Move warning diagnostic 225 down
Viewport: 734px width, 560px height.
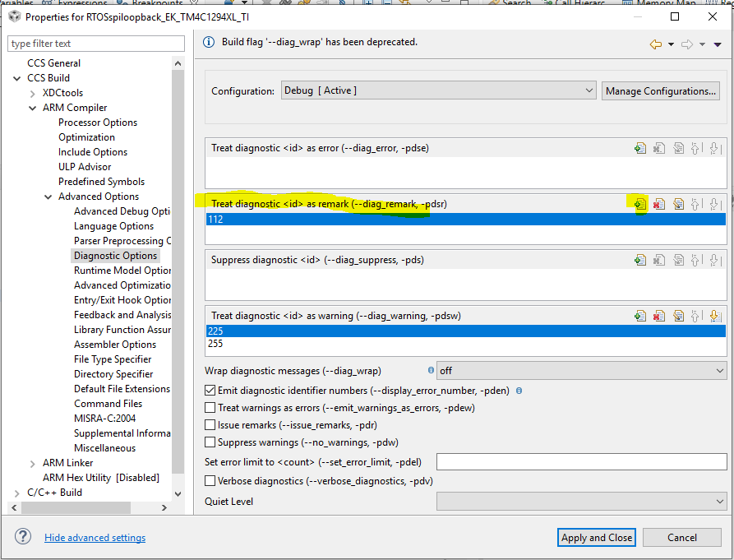coord(713,315)
